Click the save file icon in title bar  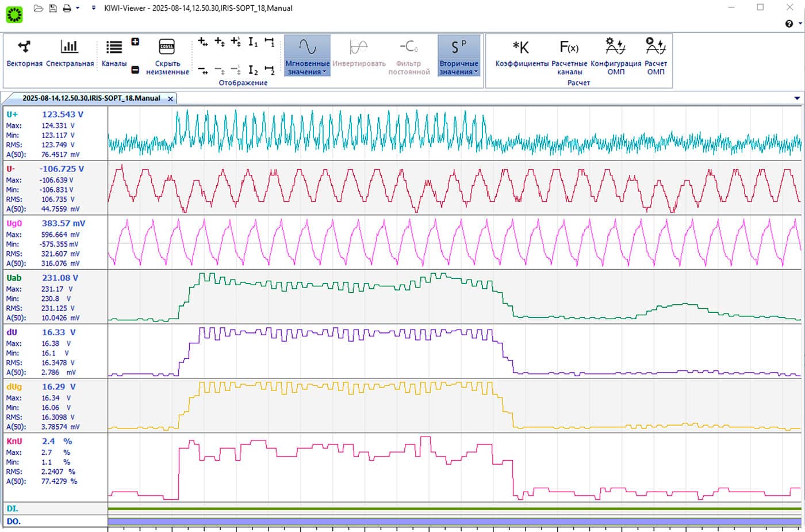53,9
